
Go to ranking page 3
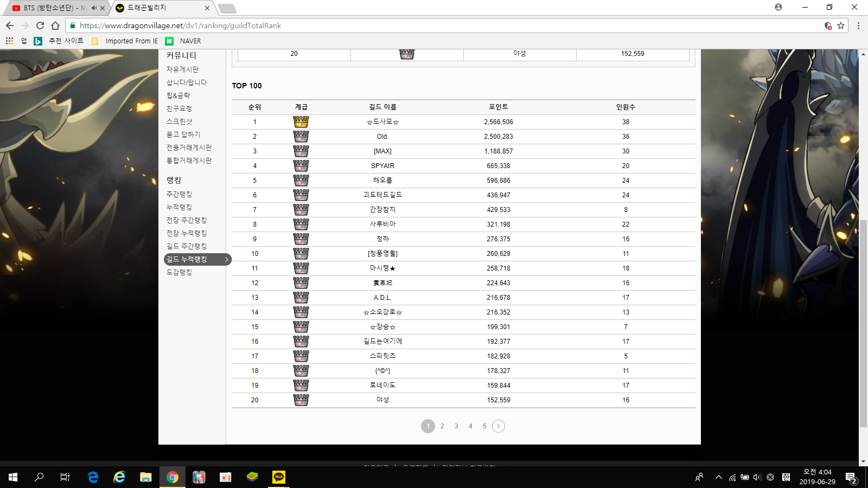click(456, 426)
